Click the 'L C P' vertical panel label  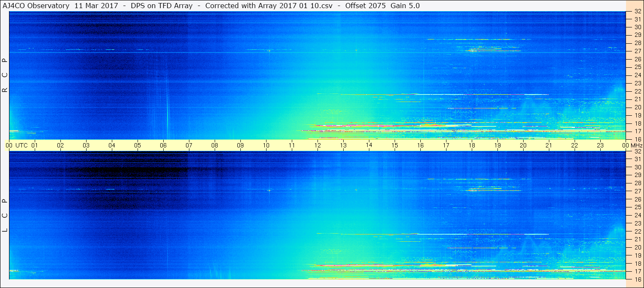tap(5, 215)
